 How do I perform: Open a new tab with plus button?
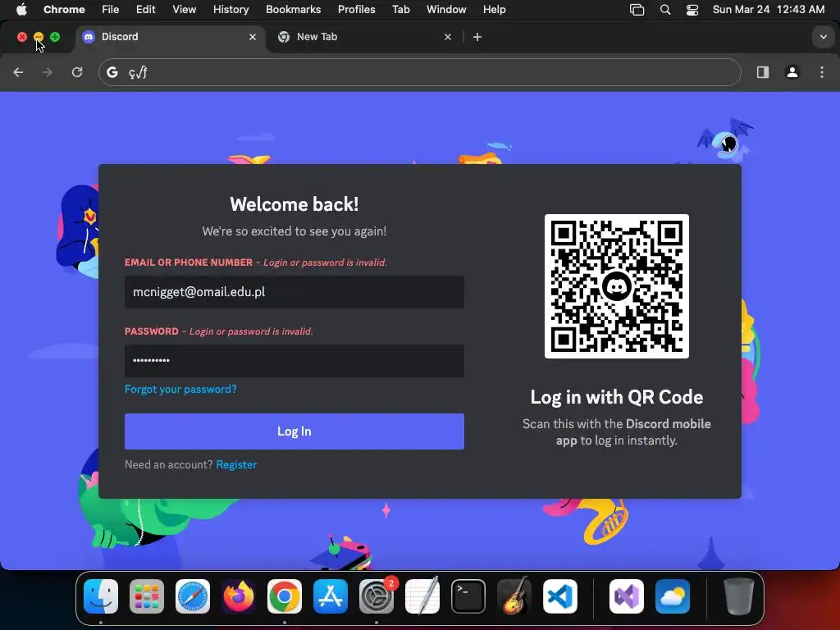click(477, 37)
